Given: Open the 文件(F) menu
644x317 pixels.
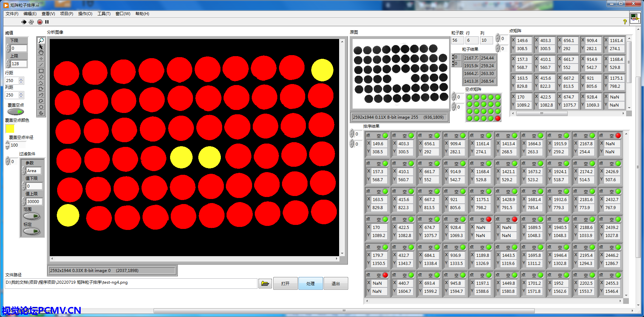Looking at the screenshot, I should pyautogui.click(x=12, y=14).
